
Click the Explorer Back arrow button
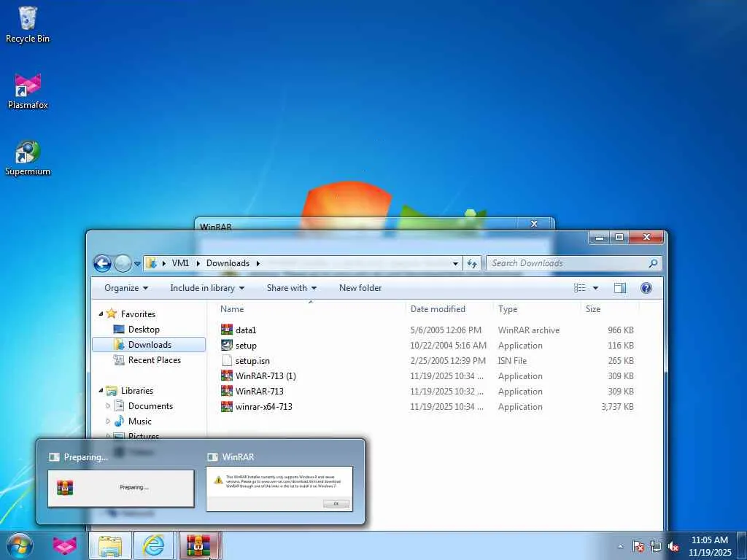(102, 262)
